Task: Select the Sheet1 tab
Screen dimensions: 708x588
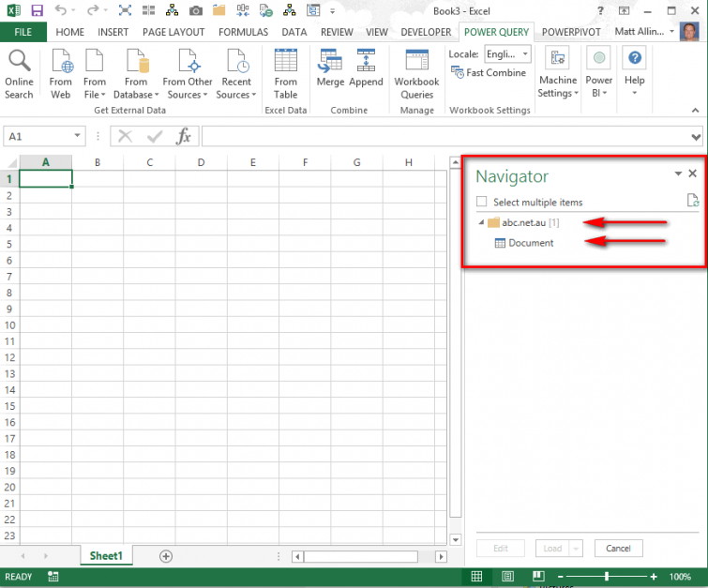Action: [x=106, y=556]
